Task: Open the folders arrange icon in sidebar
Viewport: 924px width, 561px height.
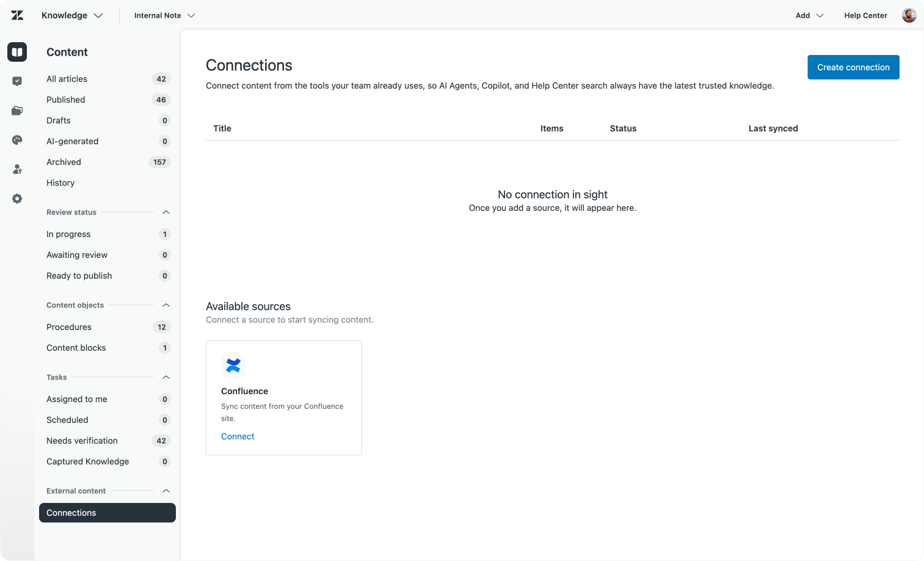Action: [x=17, y=111]
